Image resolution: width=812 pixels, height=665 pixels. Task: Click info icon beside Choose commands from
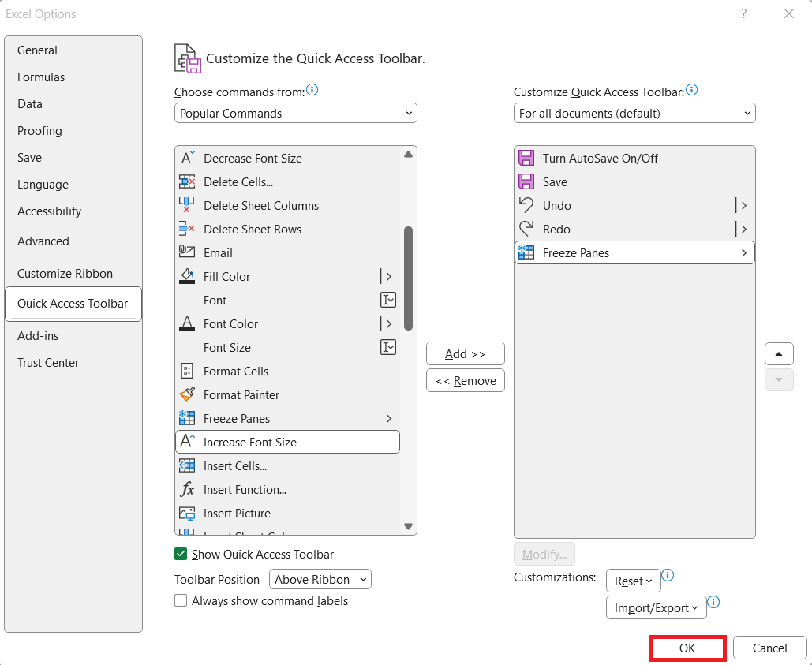click(x=312, y=90)
